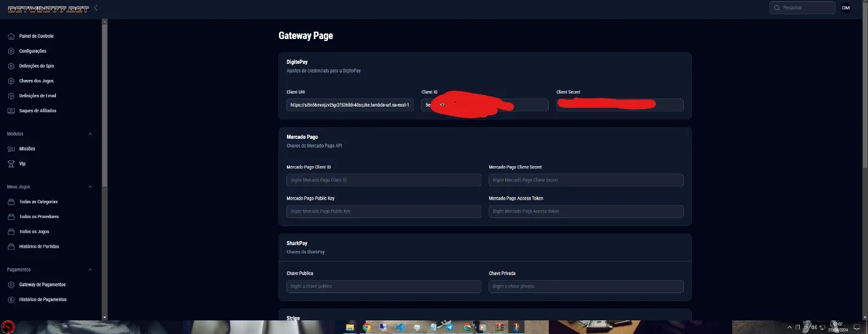Click the volume icon in the system tray

[x=815, y=327]
